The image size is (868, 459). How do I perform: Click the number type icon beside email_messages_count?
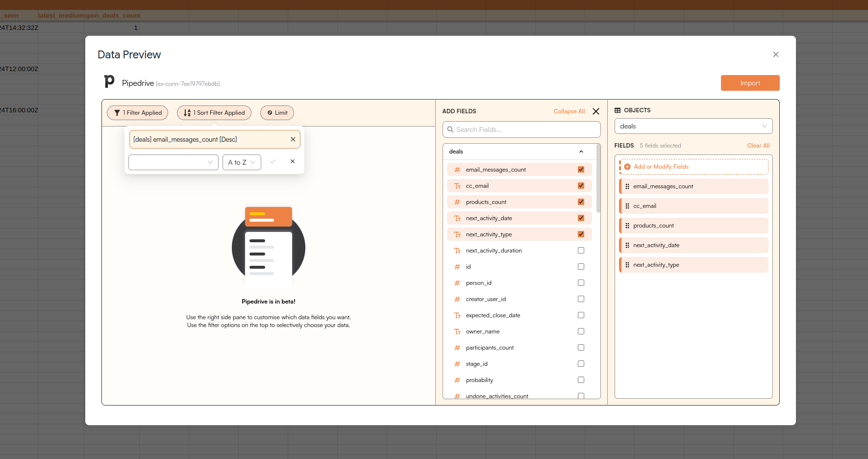[x=457, y=170]
